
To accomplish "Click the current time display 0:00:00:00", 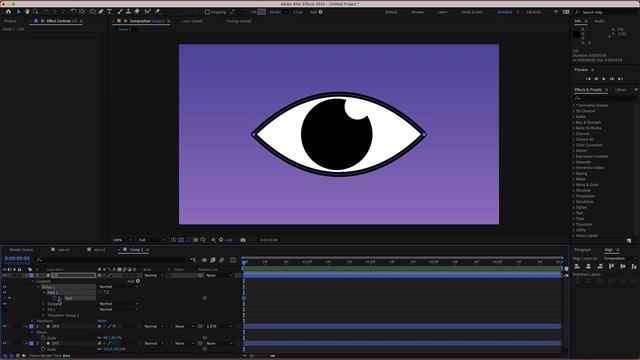I will 17,258.
